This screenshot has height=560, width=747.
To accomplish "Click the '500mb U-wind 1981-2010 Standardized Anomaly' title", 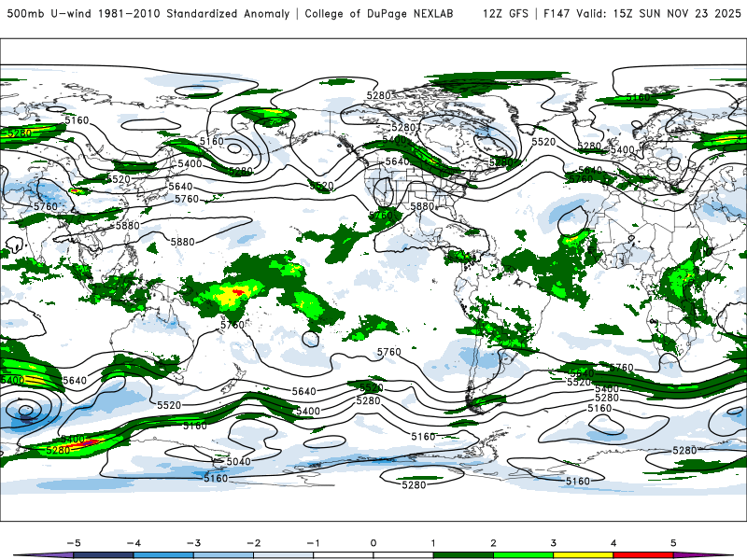I will [148, 14].
